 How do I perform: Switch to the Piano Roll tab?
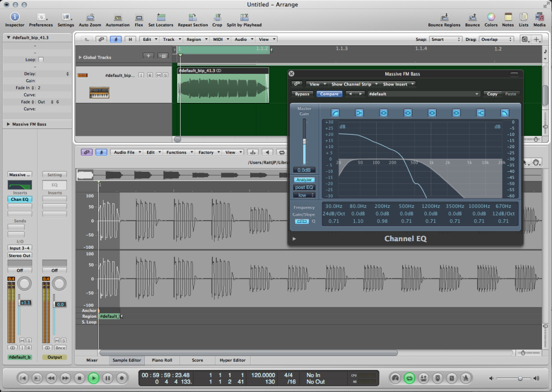pos(162,360)
